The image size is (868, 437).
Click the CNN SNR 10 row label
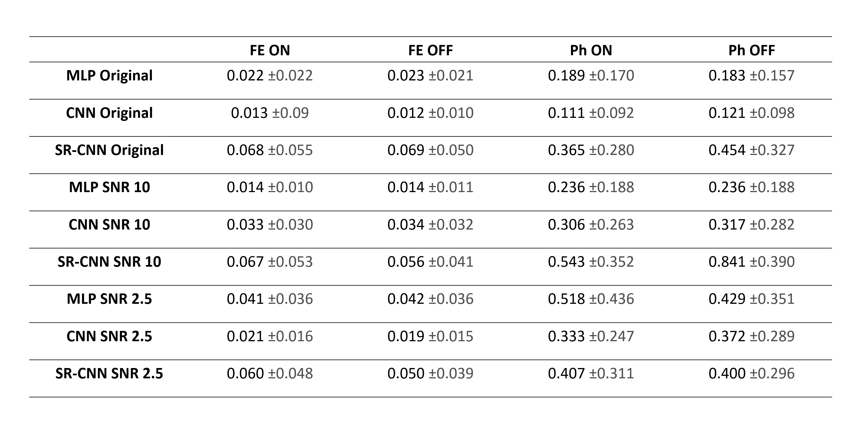pyautogui.click(x=109, y=225)
